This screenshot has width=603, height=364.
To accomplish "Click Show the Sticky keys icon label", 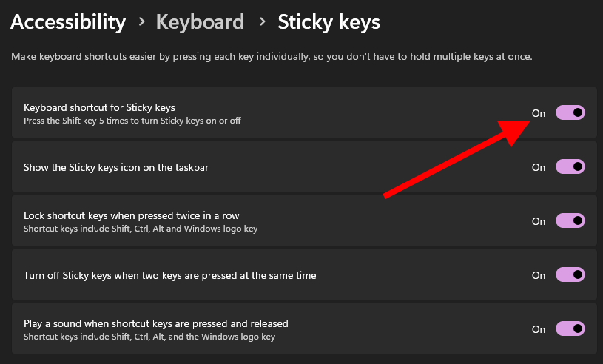I will pyautogui.click(x=116, y=167).
